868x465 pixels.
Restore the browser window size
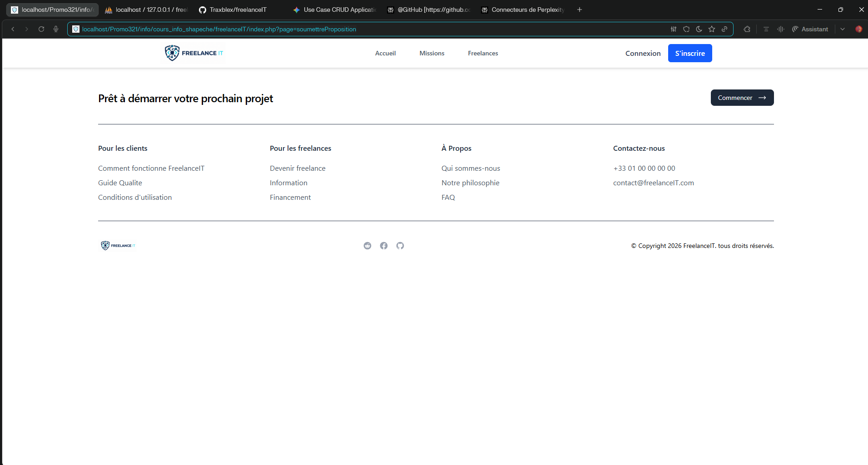[x=841, y=10]
